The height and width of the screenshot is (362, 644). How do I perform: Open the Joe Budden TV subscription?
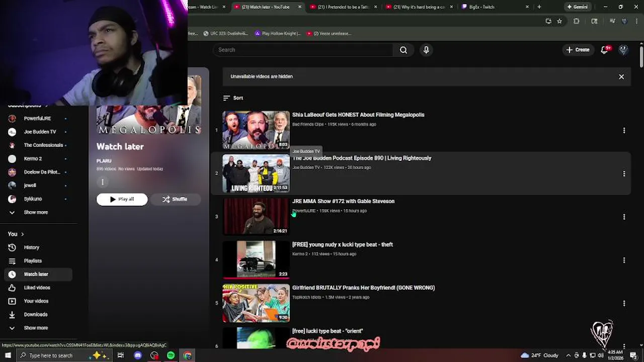tap(37, 132)
